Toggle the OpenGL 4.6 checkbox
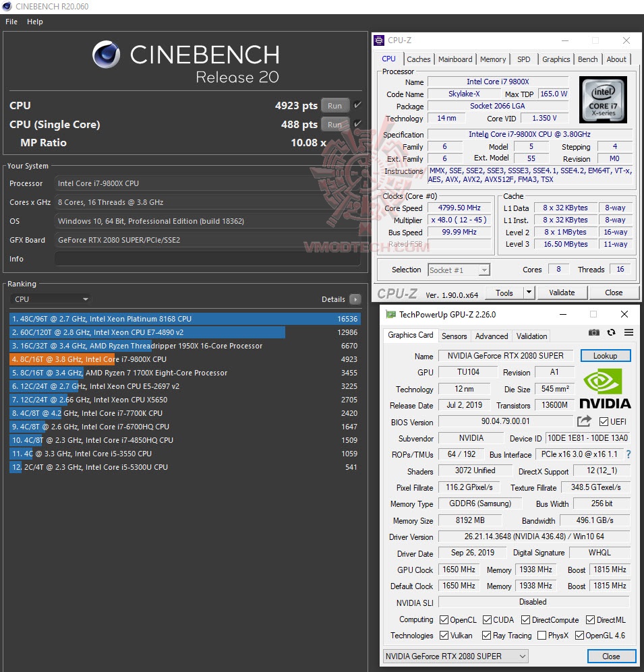The image size is (644, 672). pyautogui.click(x=579, y=635)
